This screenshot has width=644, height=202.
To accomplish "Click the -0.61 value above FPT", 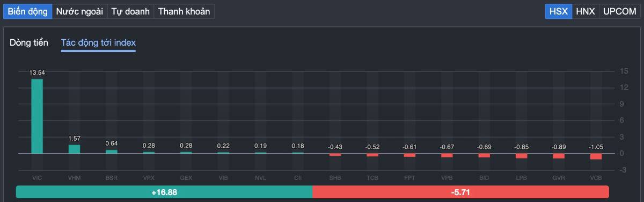I will tap(409, 147).
